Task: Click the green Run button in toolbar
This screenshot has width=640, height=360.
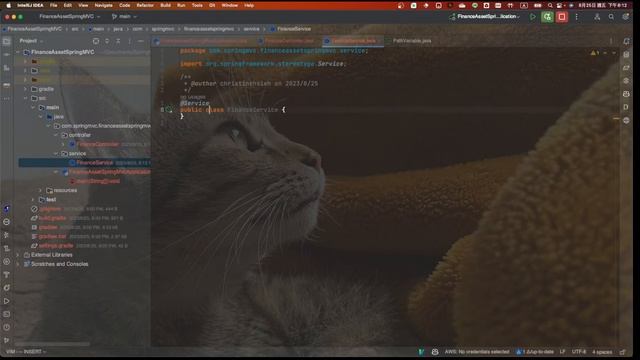Action: 533,17
